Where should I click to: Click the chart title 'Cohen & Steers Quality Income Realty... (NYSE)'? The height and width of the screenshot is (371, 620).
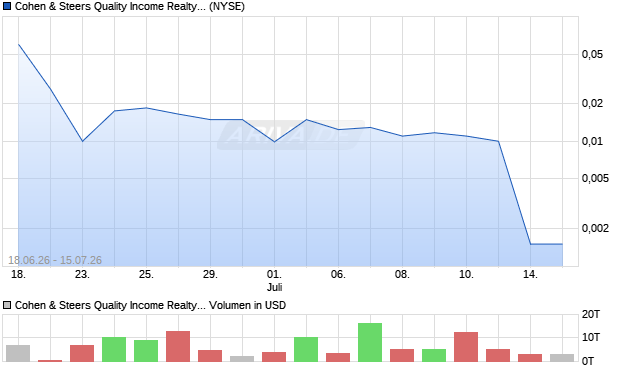click(x=130, y=6)
